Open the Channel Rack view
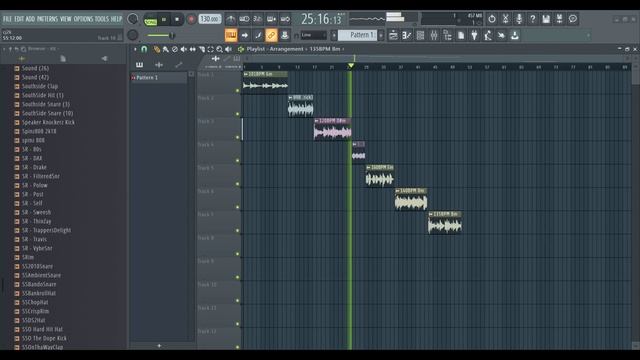The height and width of the screenshot is (360, 640). (420, 36)
